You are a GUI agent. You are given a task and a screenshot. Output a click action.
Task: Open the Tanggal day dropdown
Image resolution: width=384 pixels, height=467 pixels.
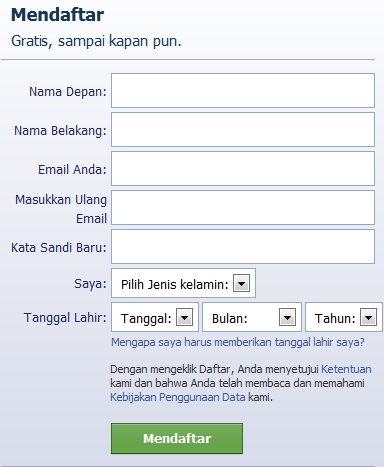(x=155, y=317)
